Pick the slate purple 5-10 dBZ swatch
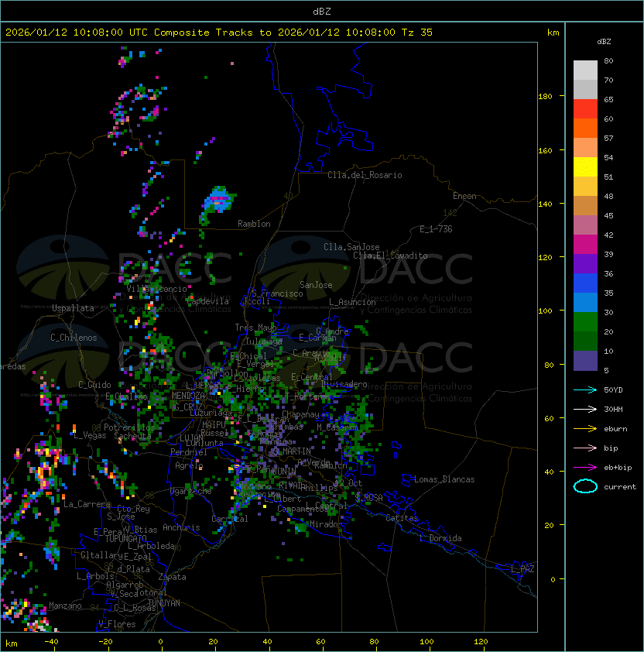644x652 pixels. tap(585, 361)
